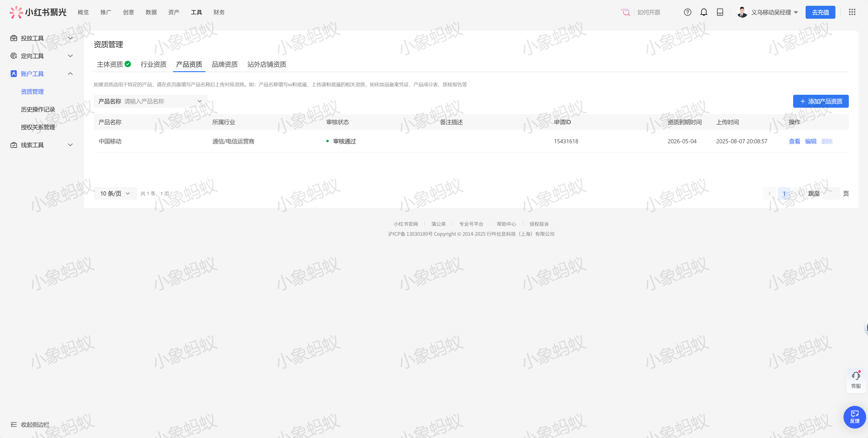Open 推广 in top navigation
Viewport: 868px width, 438px height.
[x=106, y=12]
